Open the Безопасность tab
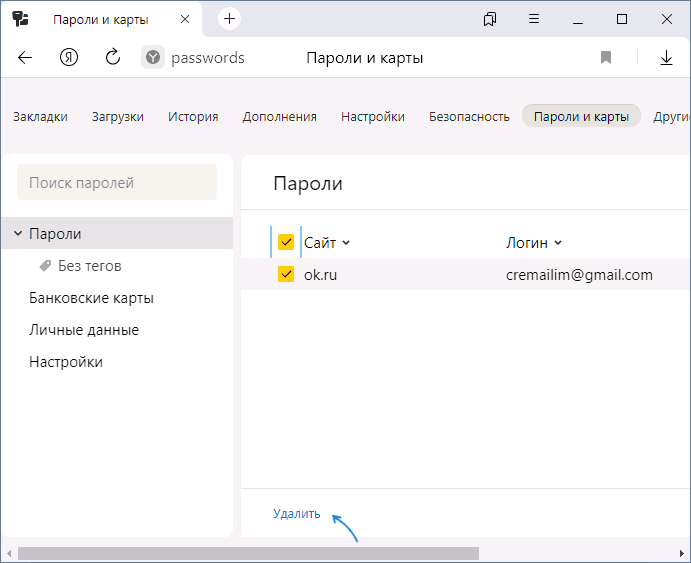 [x=469, y=116]
